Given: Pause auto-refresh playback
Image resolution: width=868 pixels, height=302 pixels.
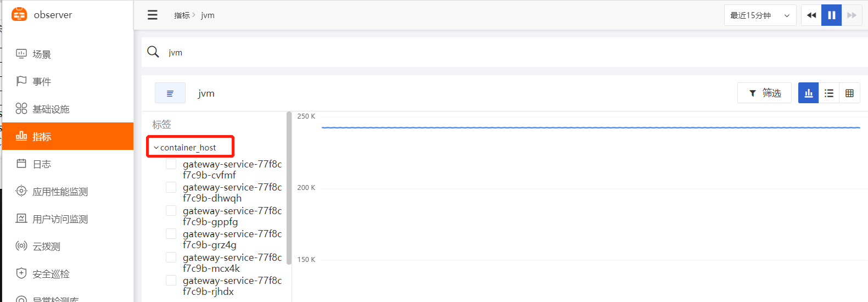Looking at the screenshot, I should pos(831,15).
